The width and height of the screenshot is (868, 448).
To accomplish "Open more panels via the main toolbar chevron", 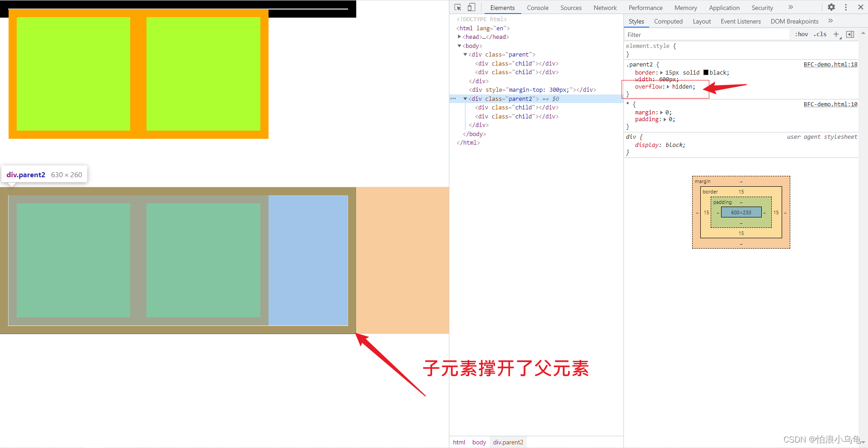I will click(790, 7).
